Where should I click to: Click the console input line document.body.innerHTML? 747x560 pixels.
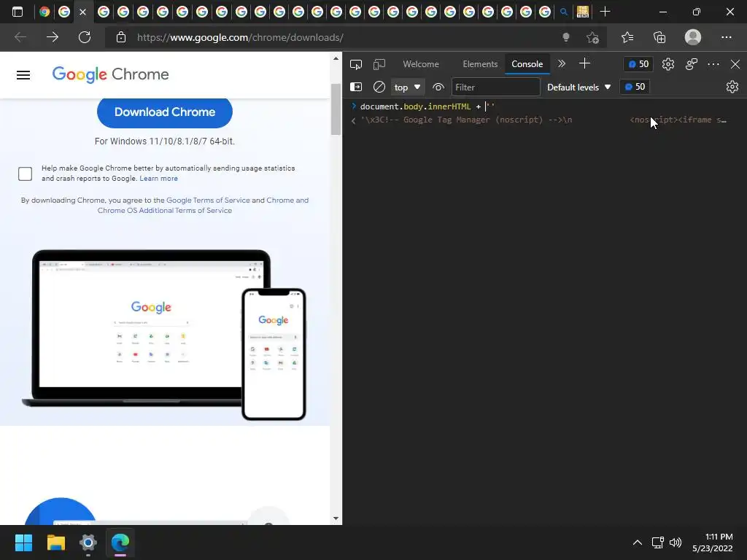pyautogui.click(x=427, y=106)
